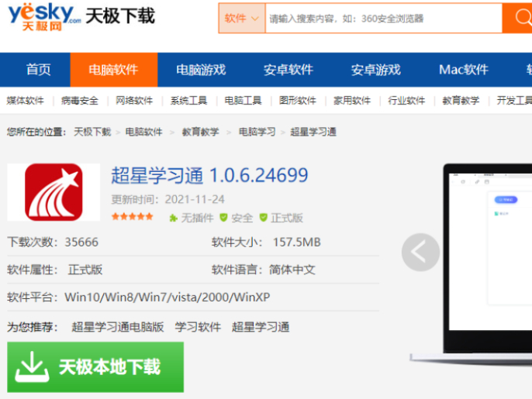532x399 pixels.
Task: Click the 简体中文 language value
Action: click(292, 270)
